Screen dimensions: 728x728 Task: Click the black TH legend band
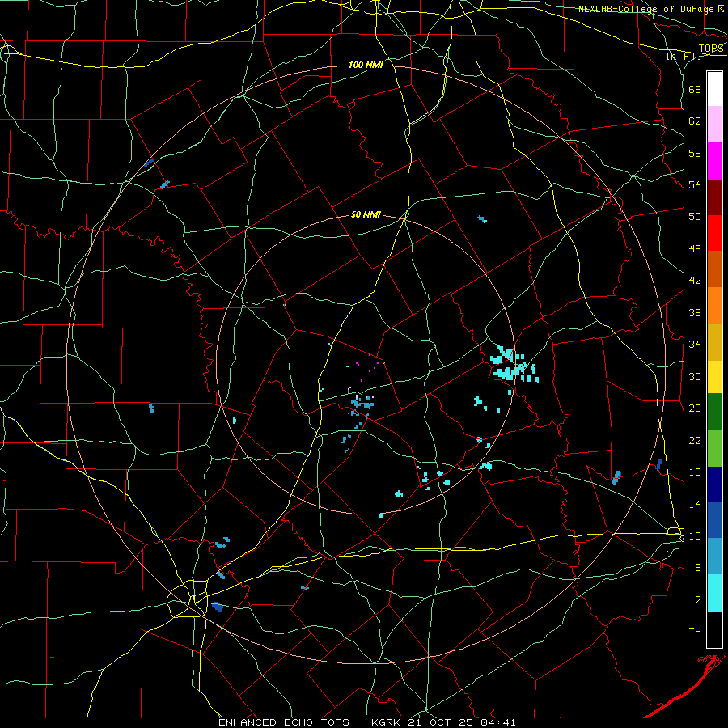714,629
